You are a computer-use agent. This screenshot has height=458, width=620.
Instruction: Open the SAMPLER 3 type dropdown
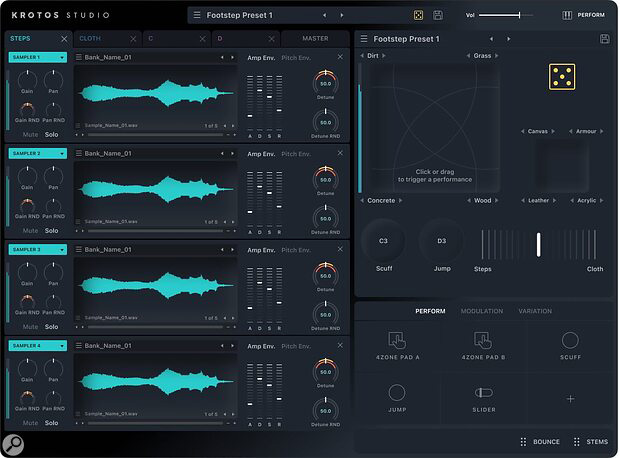click(38, 249)
